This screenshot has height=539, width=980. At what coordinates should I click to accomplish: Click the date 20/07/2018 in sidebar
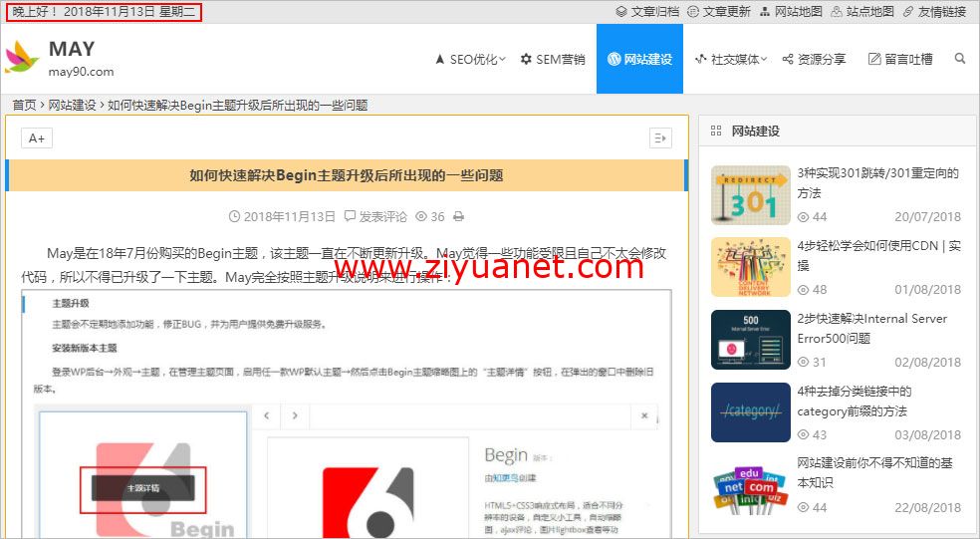927,217
